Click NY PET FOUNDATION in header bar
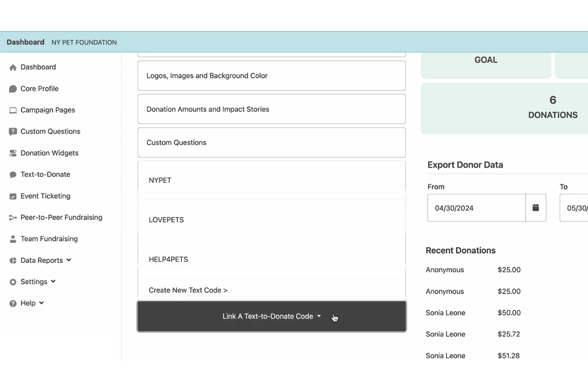 point(84,42)
